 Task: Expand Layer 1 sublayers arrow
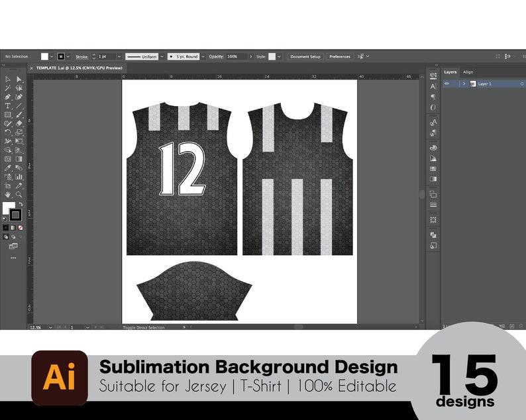pos(464,83)
